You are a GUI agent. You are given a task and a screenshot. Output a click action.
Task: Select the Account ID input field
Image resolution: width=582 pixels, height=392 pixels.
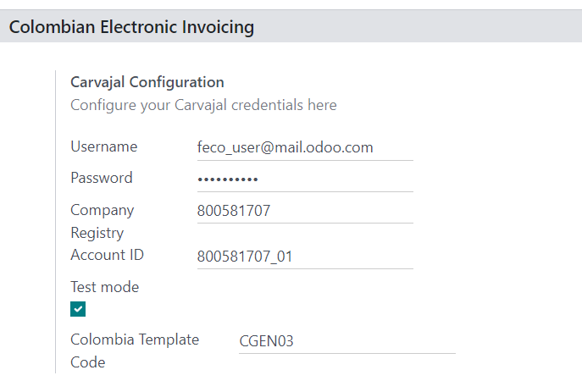(305, 256)
